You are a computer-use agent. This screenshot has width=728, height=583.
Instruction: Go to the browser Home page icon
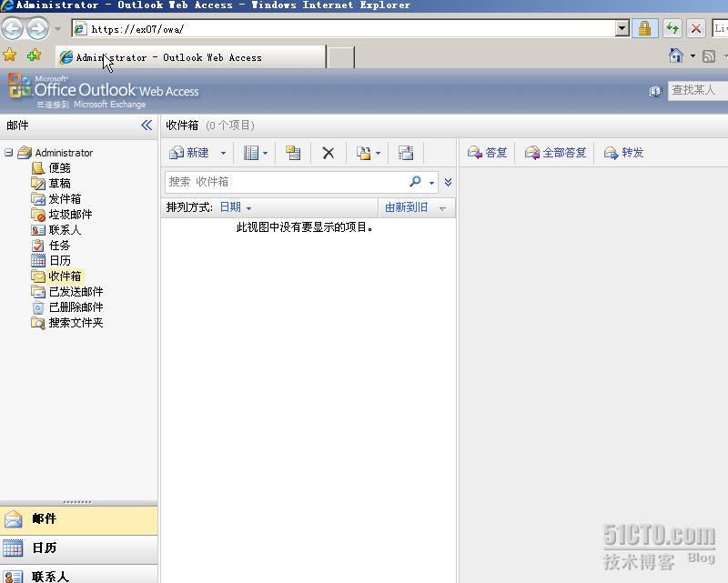pyautogui.click(x=675, y=55)
